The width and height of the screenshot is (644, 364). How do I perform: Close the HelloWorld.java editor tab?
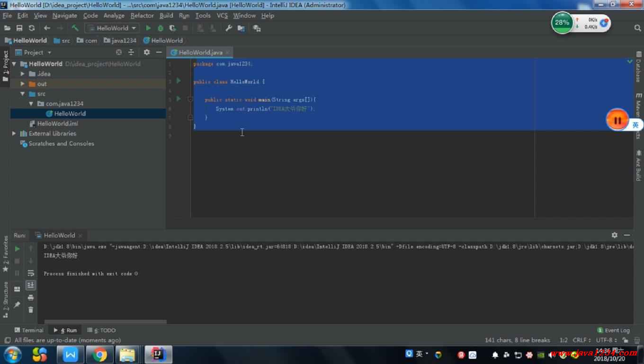point(228,53)
